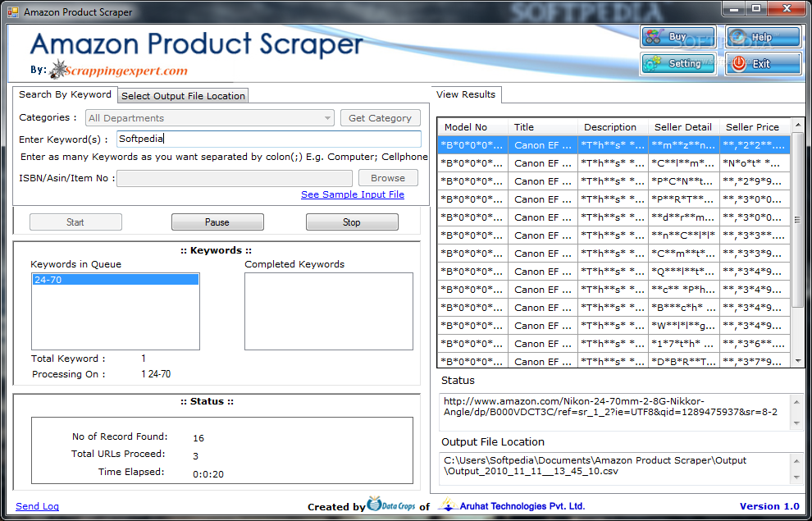
Task: Minimize the Amazon Product Scraper window
Action: click(734, 8)
